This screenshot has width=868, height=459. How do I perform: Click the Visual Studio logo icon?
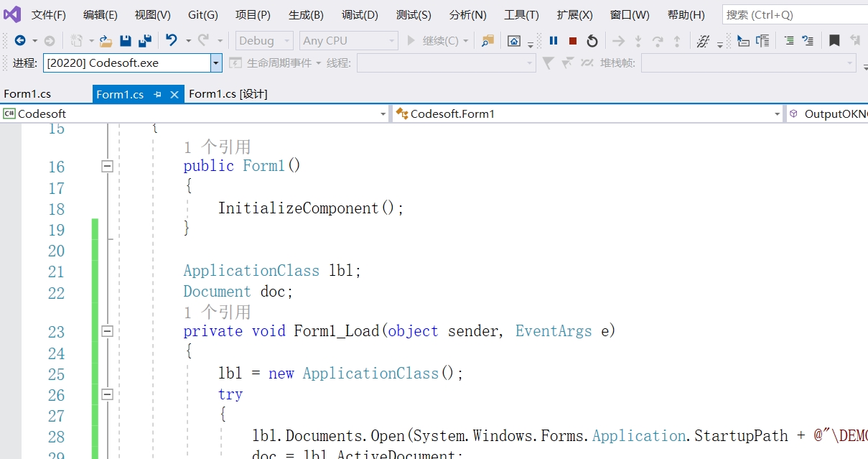tap(12, 14)
